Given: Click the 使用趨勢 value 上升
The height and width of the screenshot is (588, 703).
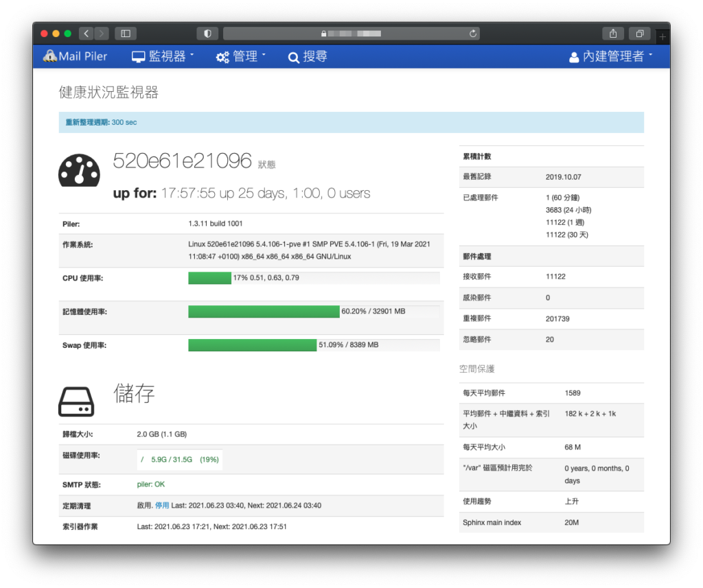Looking at the screenshot, I should (x=572, y=502).
